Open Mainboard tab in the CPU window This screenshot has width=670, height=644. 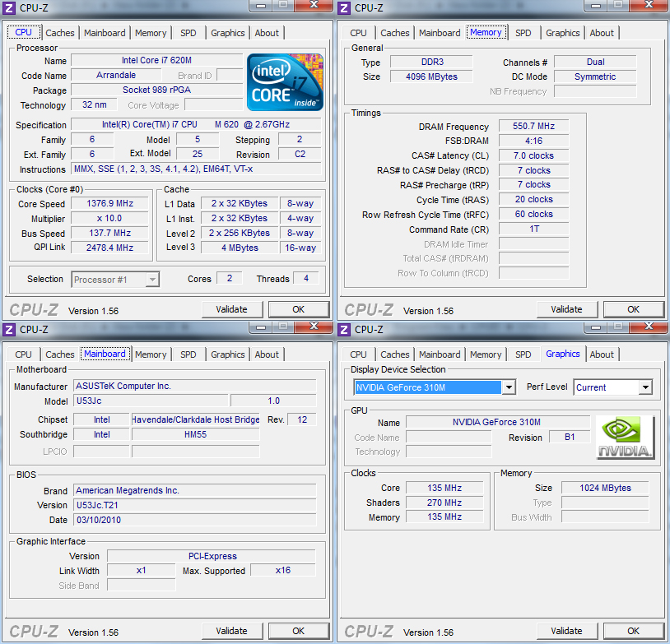pyautogui.click(x=105, y=33)
